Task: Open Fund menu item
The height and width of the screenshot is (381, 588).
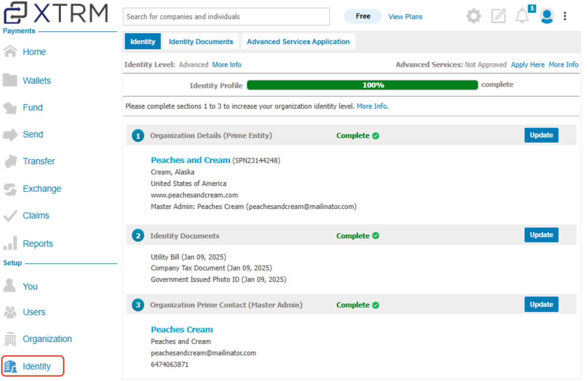Action: pyautogui.click(x=33, y=108)
